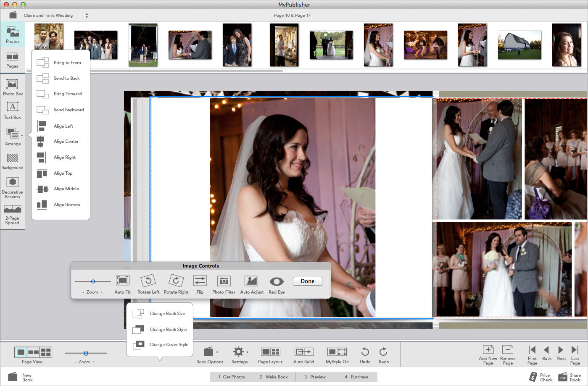The height and width of the screenshot is (386, 588).
Task: Add New Page to book
Action: point(488,355)
